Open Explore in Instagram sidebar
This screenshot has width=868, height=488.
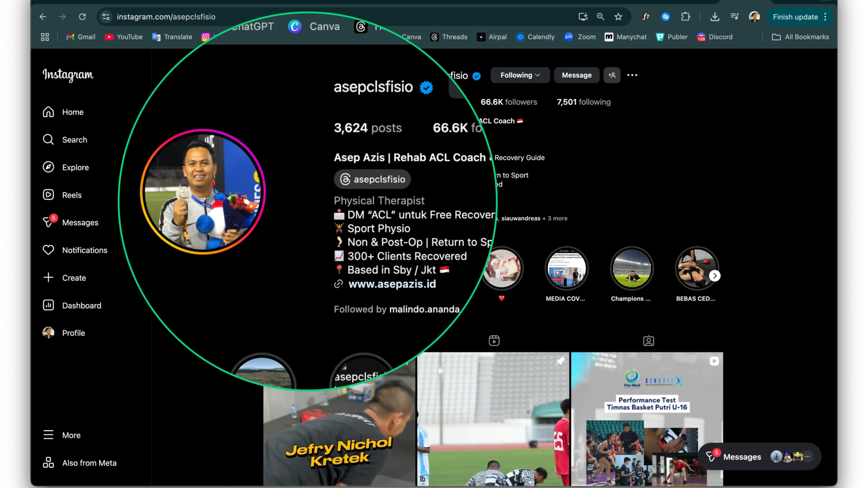coord(66,167)
